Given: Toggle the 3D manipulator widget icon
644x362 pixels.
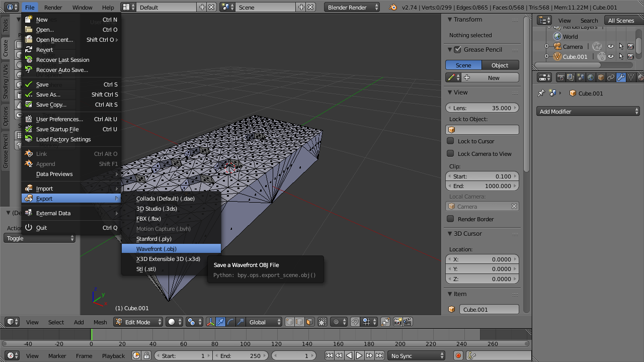Looking at the screenshot, I should tap(210, 322).
